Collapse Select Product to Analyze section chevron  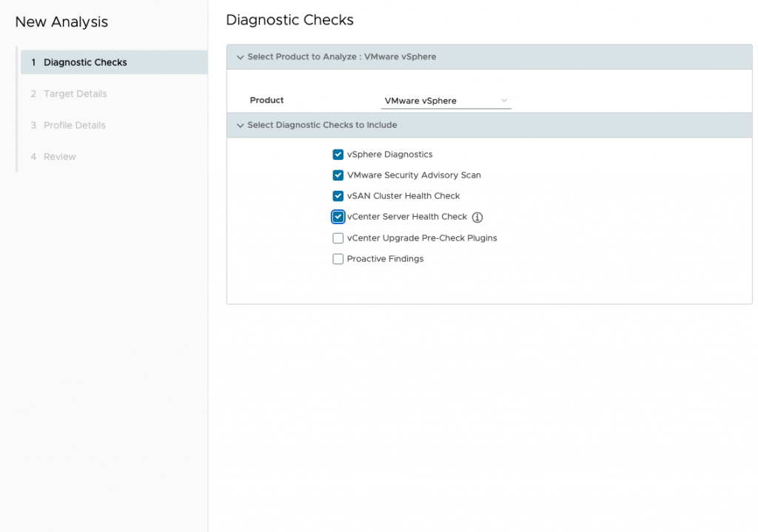240,57
